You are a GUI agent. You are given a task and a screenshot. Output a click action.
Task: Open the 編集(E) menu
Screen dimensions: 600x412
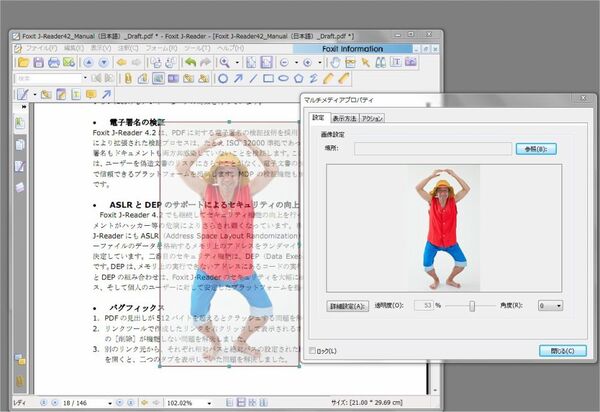pos(74,48)
